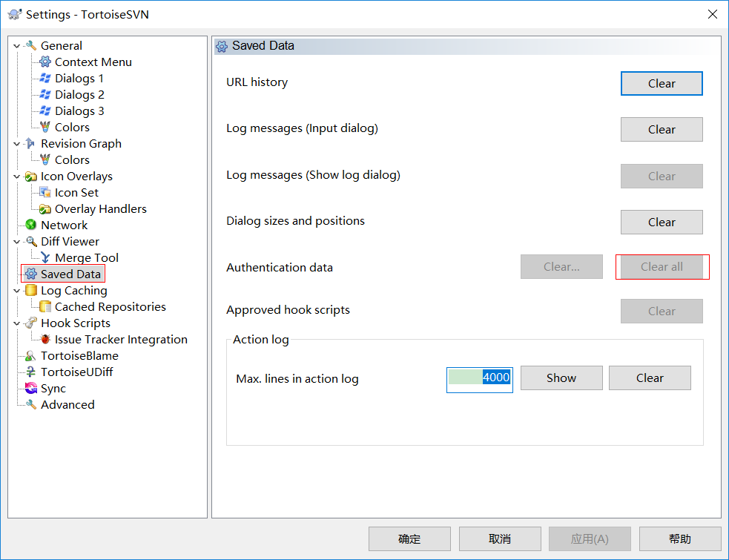Image resolution: width=729 pixels, height=560 pixels.
Task: Click the Saved Data header gear icon
Action: (x=222, y=46)
